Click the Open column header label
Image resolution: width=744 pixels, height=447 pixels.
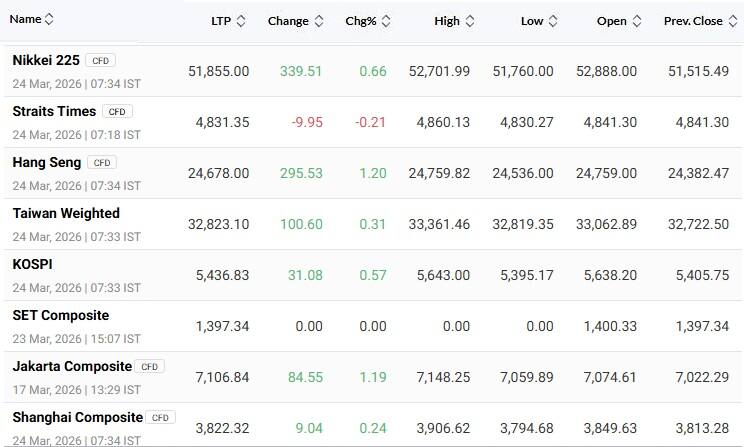pyautogui.click(x=612, y=21)
